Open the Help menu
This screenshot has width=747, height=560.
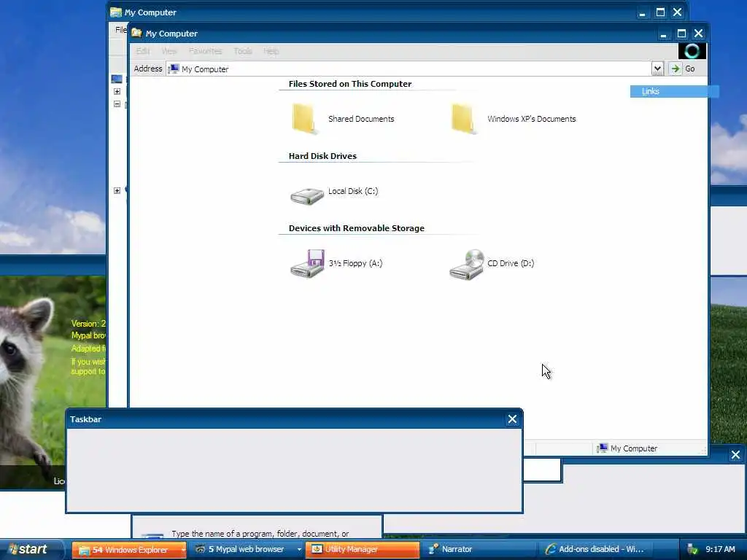[271, 51]
